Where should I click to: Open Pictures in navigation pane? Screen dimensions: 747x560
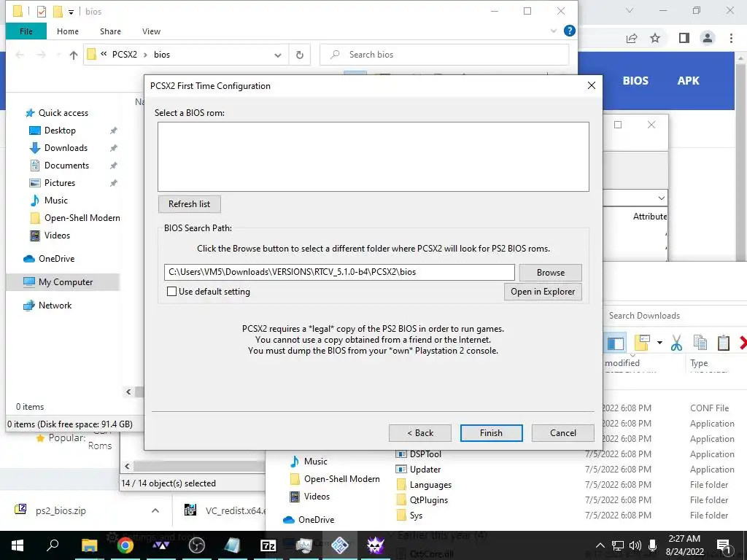(60, 183)
